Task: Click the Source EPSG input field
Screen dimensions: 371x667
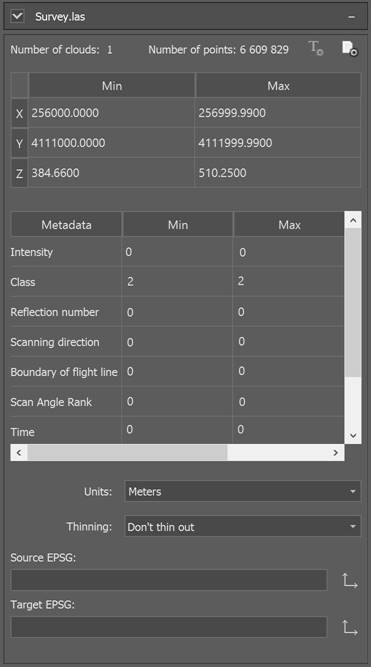Action: [x=169, y=580]
